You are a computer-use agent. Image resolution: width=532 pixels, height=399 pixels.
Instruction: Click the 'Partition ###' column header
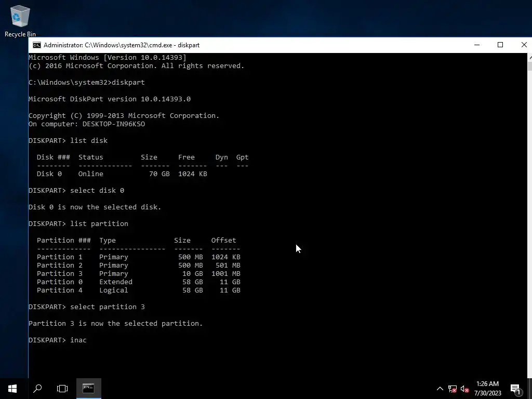(64, 241)
